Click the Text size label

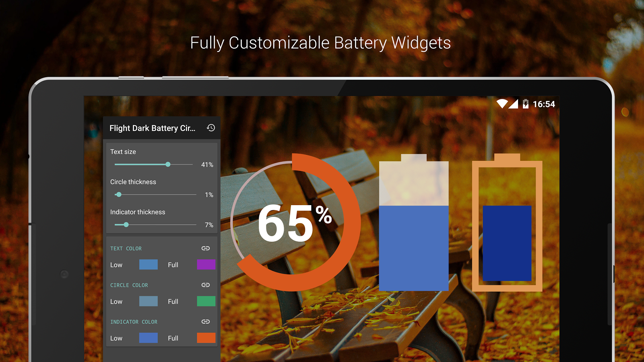coord(123,152)
